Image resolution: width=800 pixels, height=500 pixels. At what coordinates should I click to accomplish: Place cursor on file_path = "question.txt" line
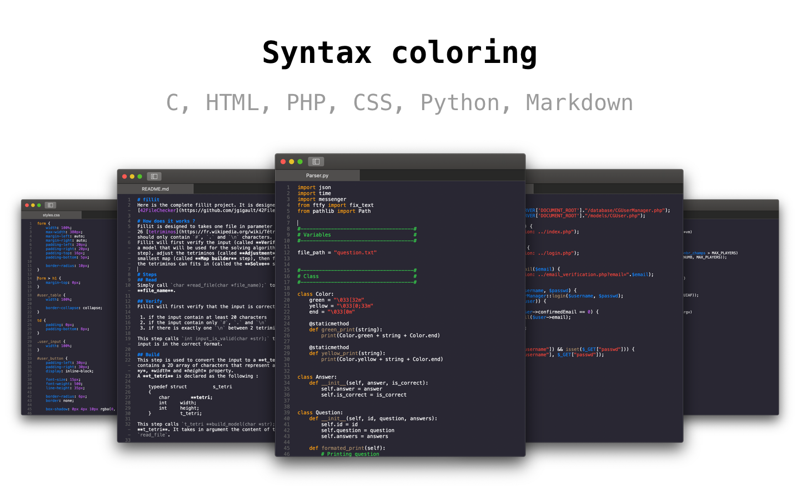(337, 253)
